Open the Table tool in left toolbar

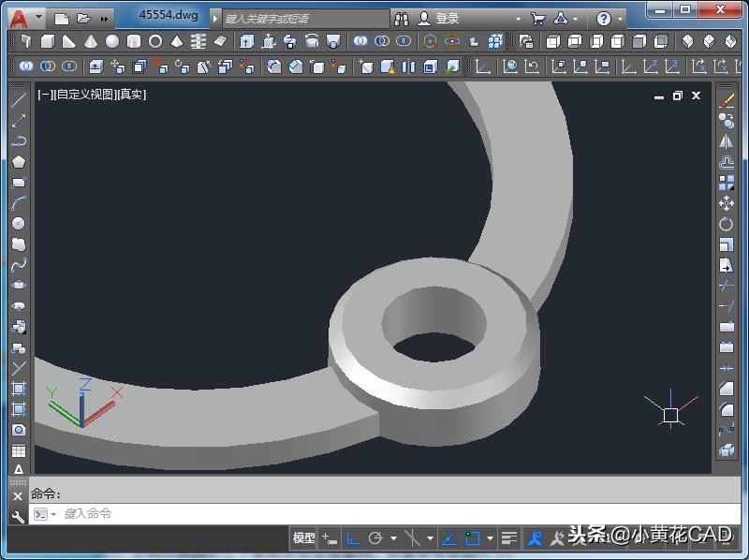(18, 450)
